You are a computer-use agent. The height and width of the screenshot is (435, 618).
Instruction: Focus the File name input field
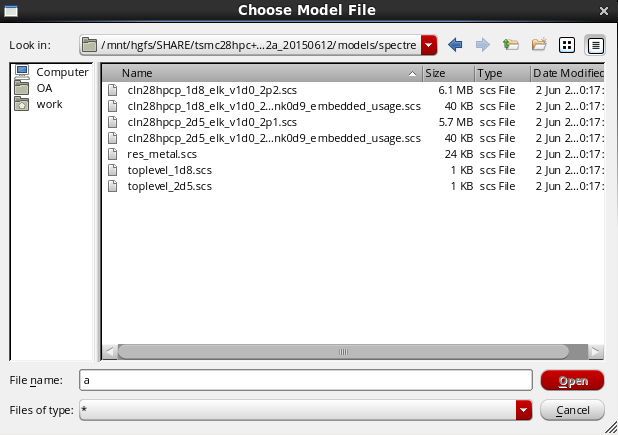(306, 380)
